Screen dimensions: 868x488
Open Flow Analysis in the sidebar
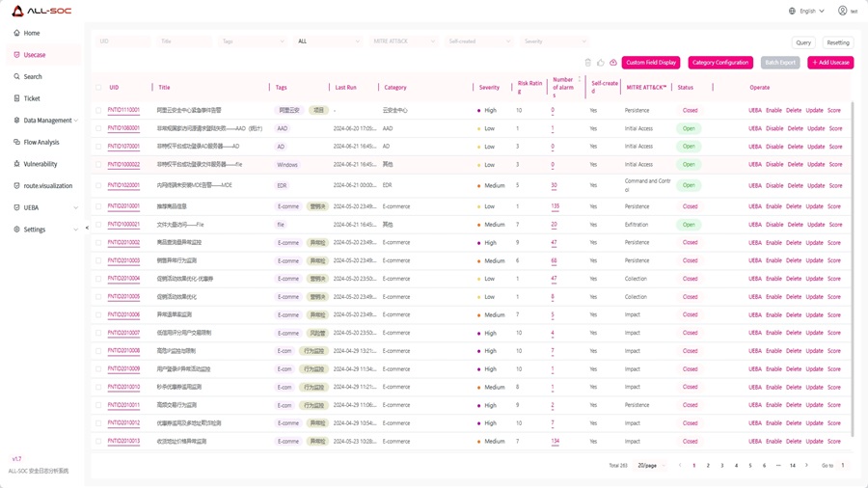(41, 143)
